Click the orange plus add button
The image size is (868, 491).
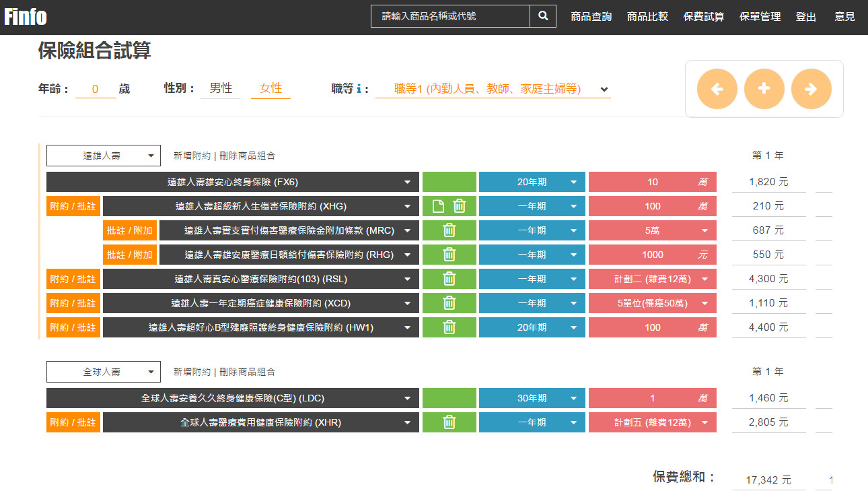tap(764, 89)
